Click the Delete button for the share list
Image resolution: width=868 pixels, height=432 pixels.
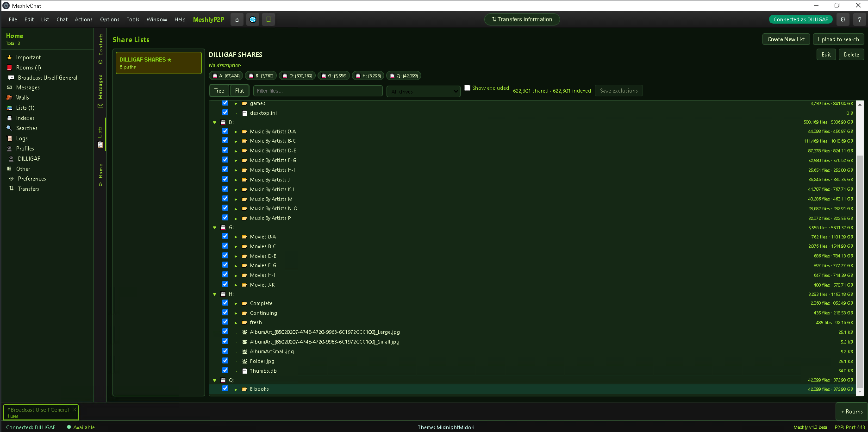(x=851, y=55)
